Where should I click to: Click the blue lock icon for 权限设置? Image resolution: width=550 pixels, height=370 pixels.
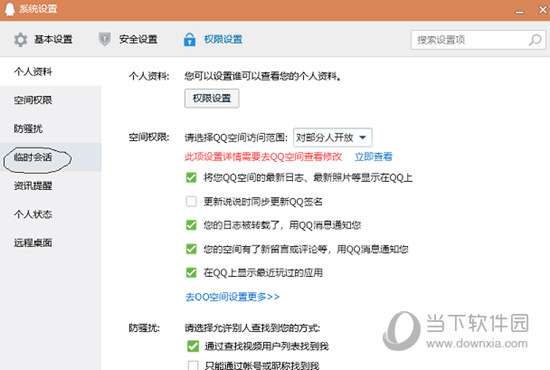[190, 39]
